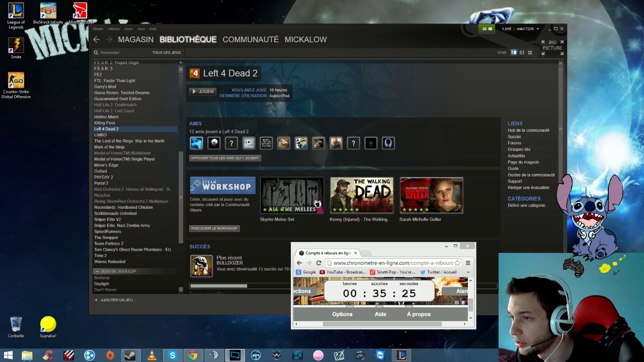The image size is (644, 362).
Task: Open Aide menu
Action: 152,29
